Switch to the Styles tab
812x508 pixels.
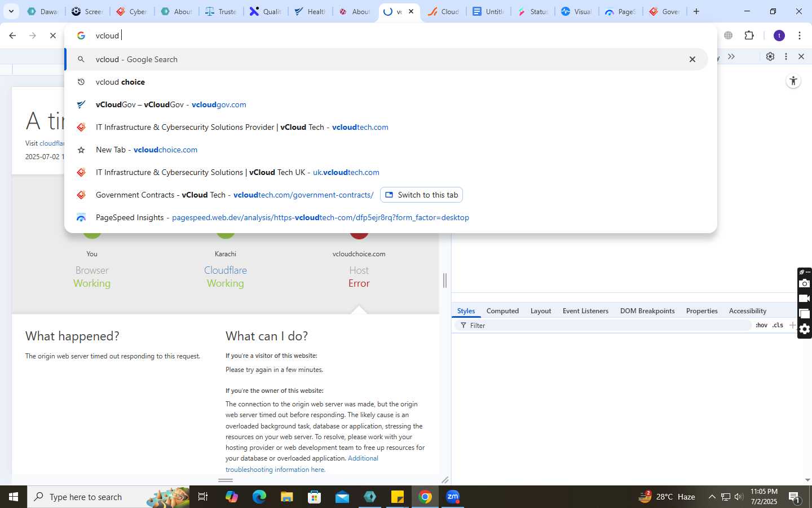[x=466, y=311]
